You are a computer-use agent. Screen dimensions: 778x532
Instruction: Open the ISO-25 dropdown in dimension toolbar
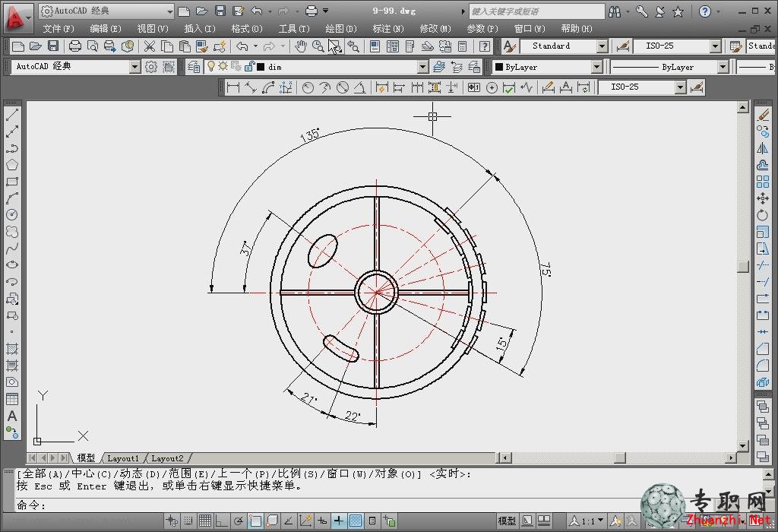tap(680, 88)
